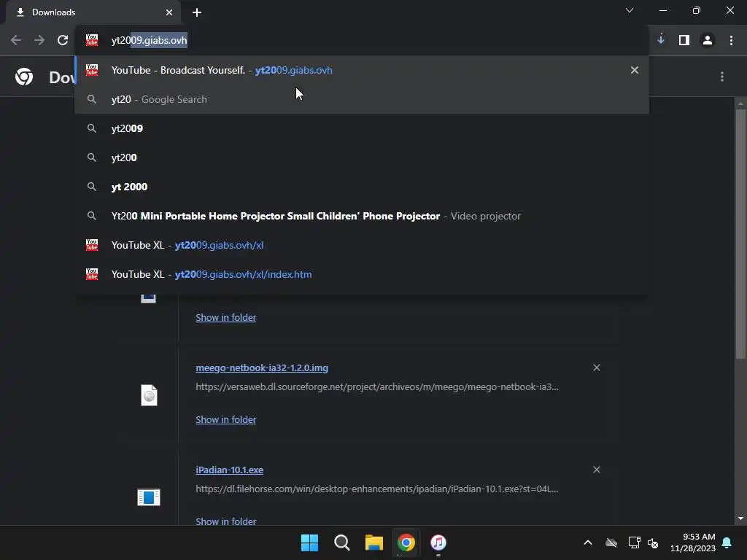
Task: Choose the 'yt2009' search suggestion
Action: 362,128
